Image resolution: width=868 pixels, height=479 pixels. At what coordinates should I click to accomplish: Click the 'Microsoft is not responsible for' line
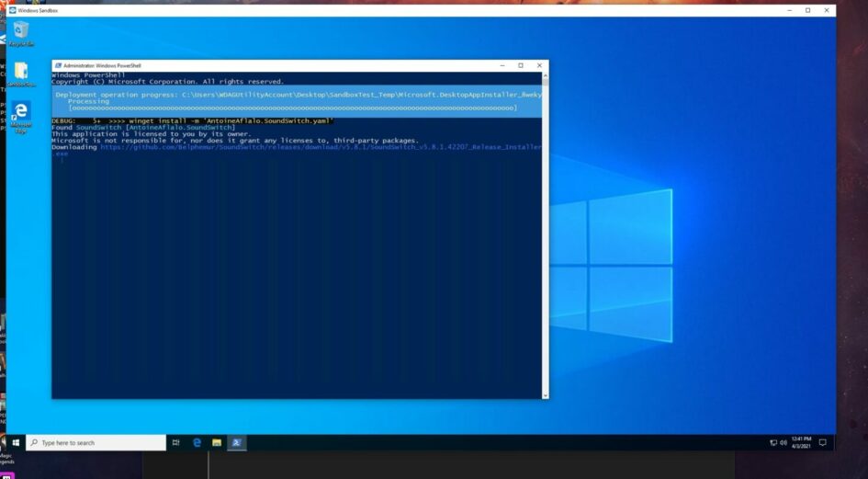[x=235, y=141]
